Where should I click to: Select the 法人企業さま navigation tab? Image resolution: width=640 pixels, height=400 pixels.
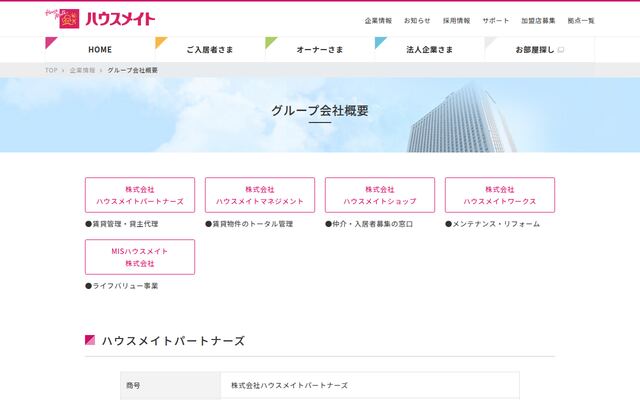429,49
